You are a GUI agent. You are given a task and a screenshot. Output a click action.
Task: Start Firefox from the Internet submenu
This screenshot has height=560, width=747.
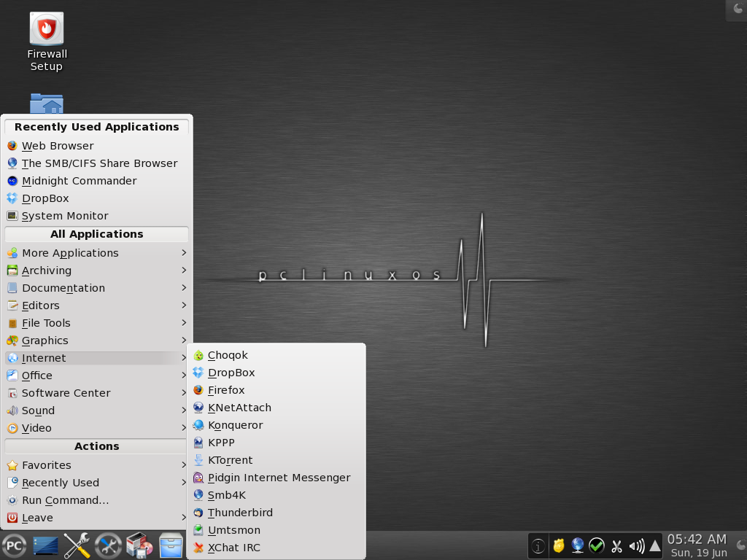pyautogui.click(x=276, y=390)
